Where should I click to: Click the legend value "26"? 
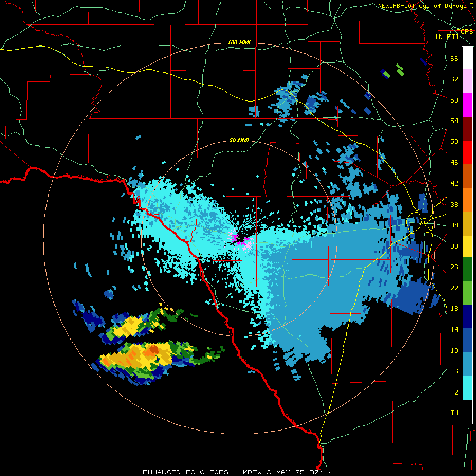point(454,267)
